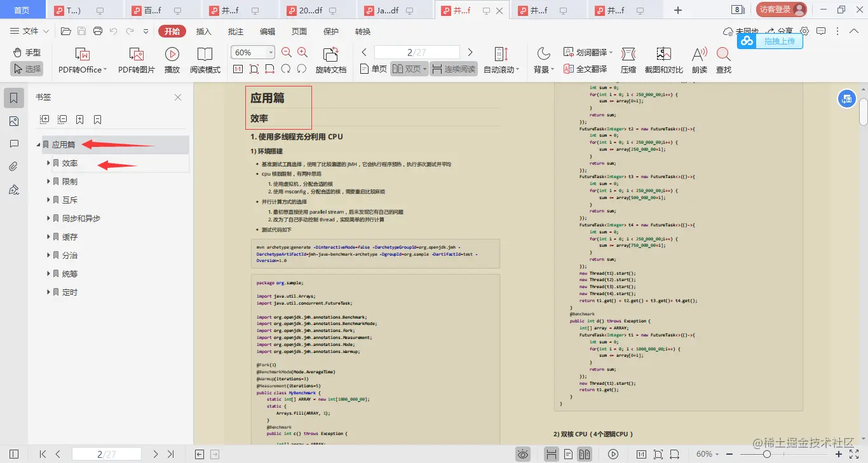Toggle 双页 double page view

point(409,69)
